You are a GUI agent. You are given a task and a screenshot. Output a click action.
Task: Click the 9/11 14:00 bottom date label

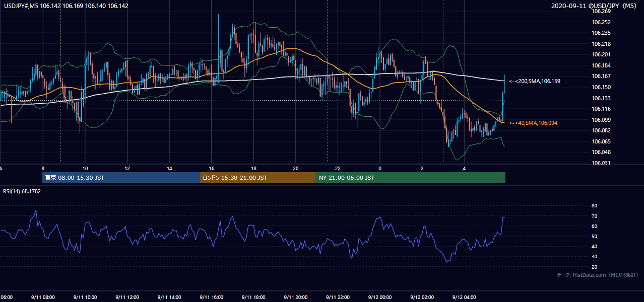pyautogui.click(x=169, y=297)
